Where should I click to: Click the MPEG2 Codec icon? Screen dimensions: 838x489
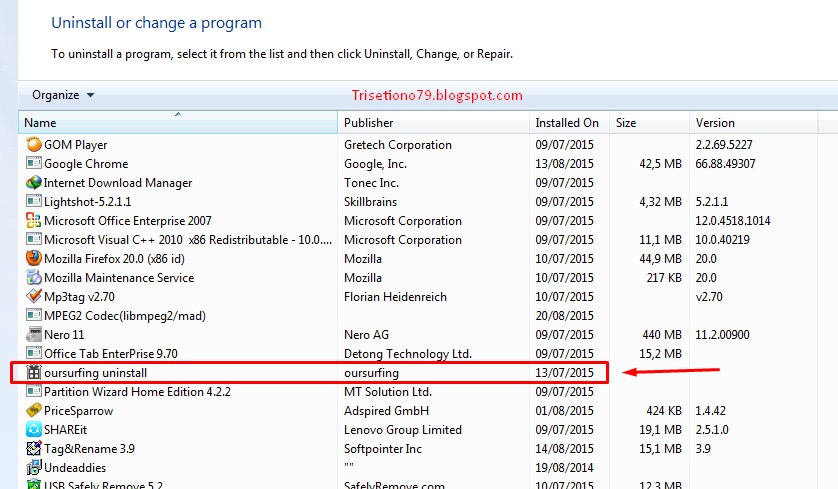click(34, 315)
